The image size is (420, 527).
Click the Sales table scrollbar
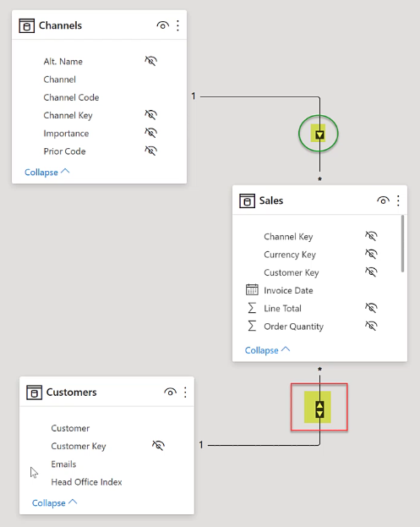tap(402, 244)
